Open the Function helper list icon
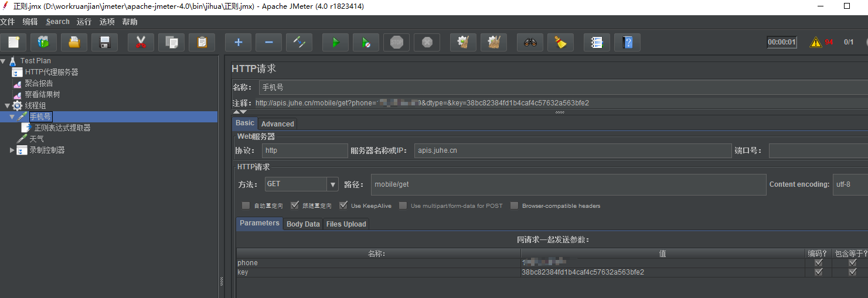 pyautogui.click(x=597, y=42)
